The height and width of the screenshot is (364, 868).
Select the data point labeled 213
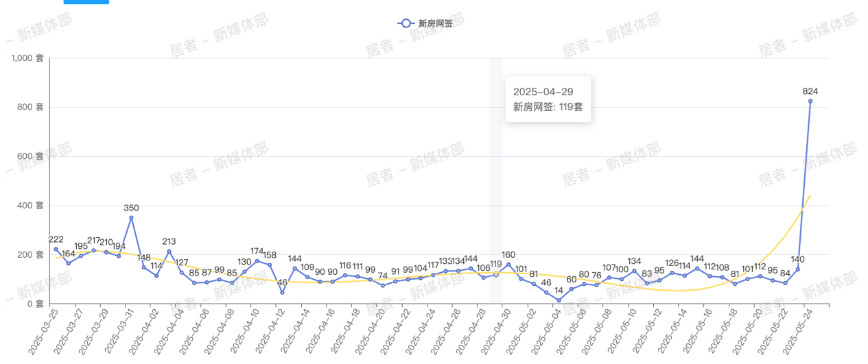point(169,252)
